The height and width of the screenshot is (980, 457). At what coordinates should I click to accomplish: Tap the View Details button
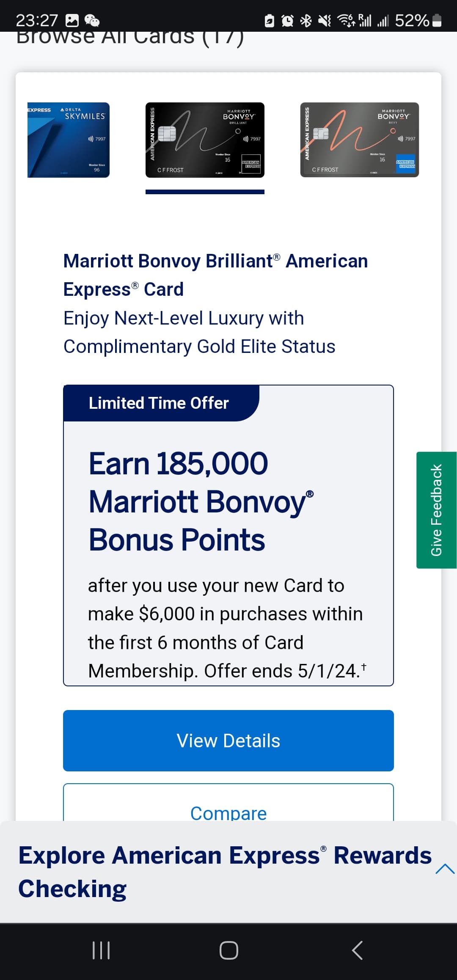click(x=228, y=741)
